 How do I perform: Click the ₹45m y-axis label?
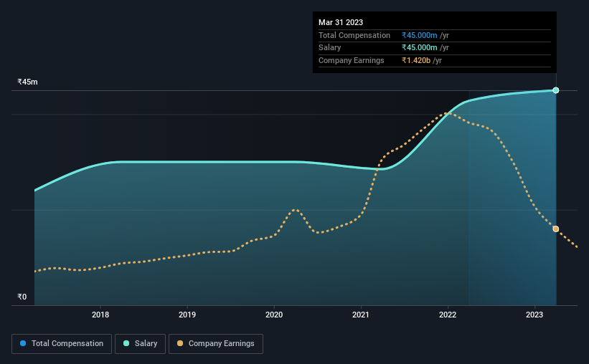pyautogui.click(x=27, y=82)
